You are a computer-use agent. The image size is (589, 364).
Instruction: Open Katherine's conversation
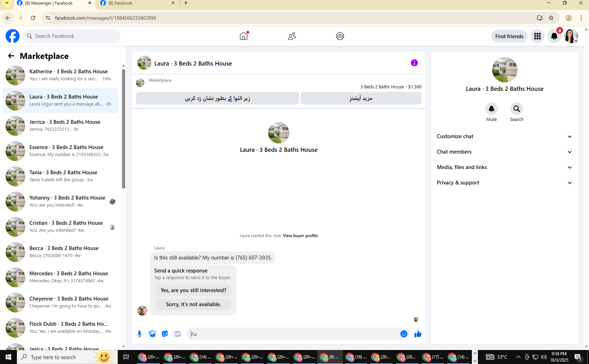coord(60,75)
